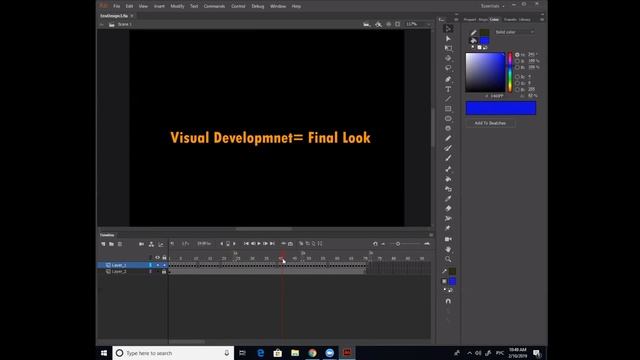Select the Zoom magnifier tool

click(x=448, y=259)
